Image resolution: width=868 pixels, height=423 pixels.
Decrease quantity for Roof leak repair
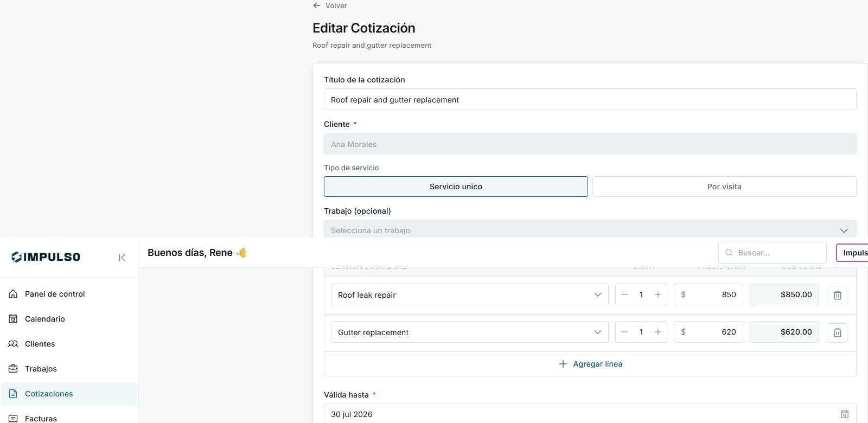pyautogui.click(x=624, y=294)
